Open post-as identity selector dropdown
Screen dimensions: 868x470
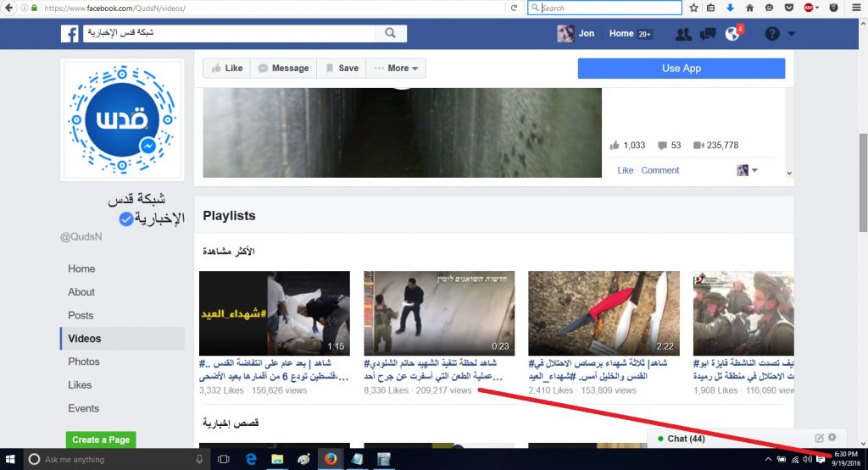748,170
